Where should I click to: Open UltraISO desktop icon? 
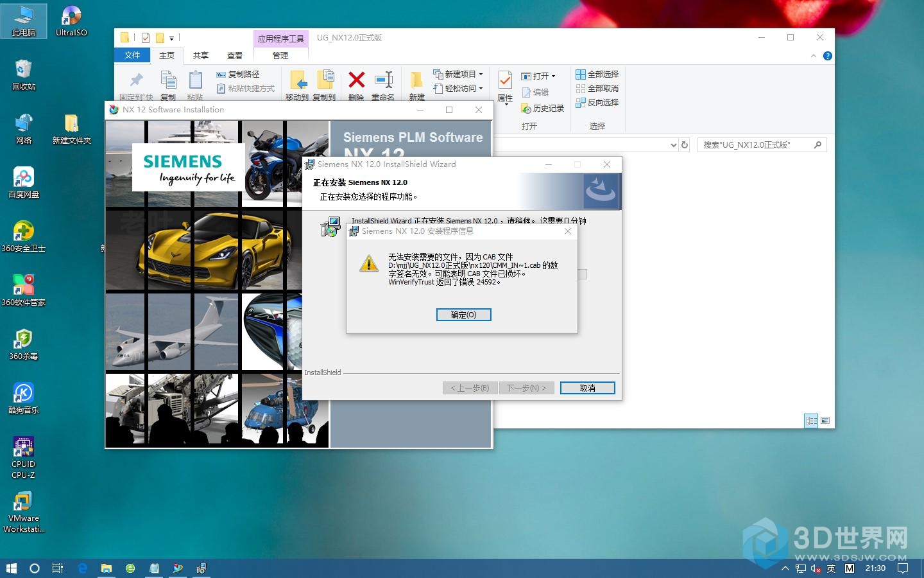pos(71,21)
